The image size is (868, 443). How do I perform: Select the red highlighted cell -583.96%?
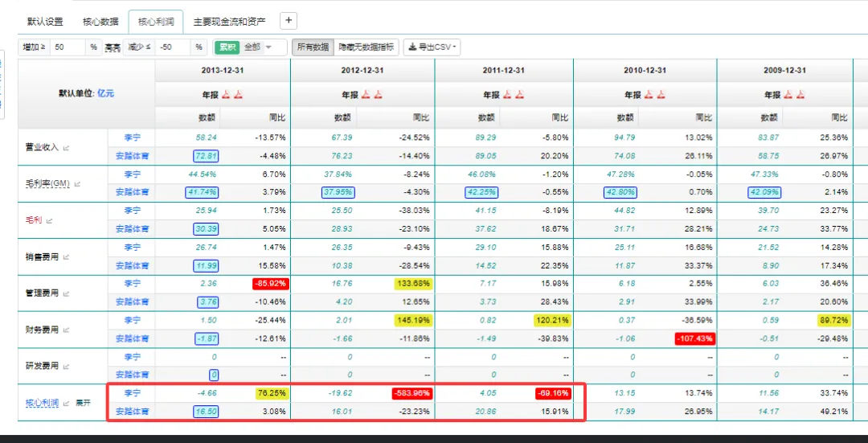412,393
